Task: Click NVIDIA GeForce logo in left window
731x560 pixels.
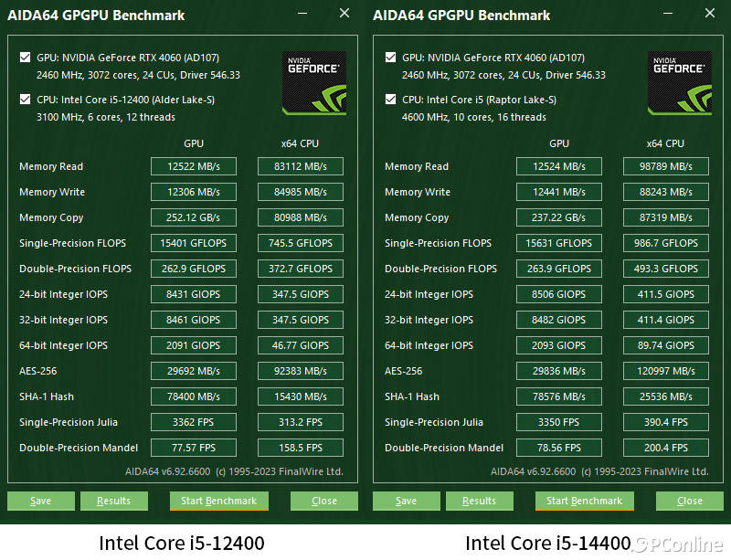Action: tap(314, 83)
